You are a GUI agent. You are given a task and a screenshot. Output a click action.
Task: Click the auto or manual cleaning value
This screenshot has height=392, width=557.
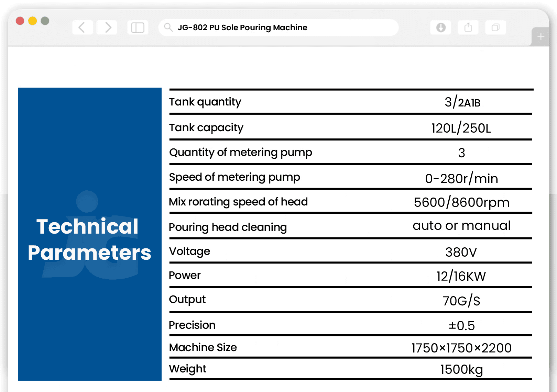click(461, 225)
